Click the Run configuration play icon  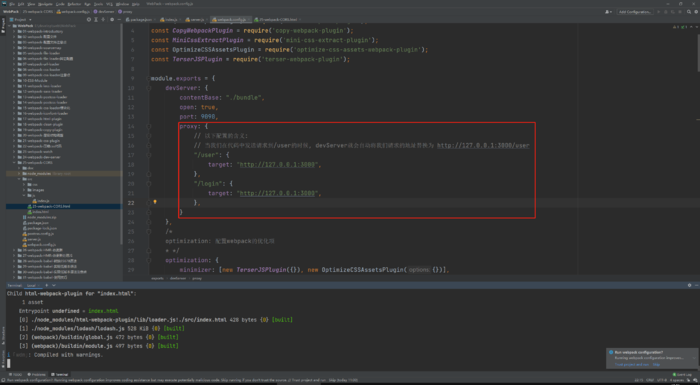point(658,12)
